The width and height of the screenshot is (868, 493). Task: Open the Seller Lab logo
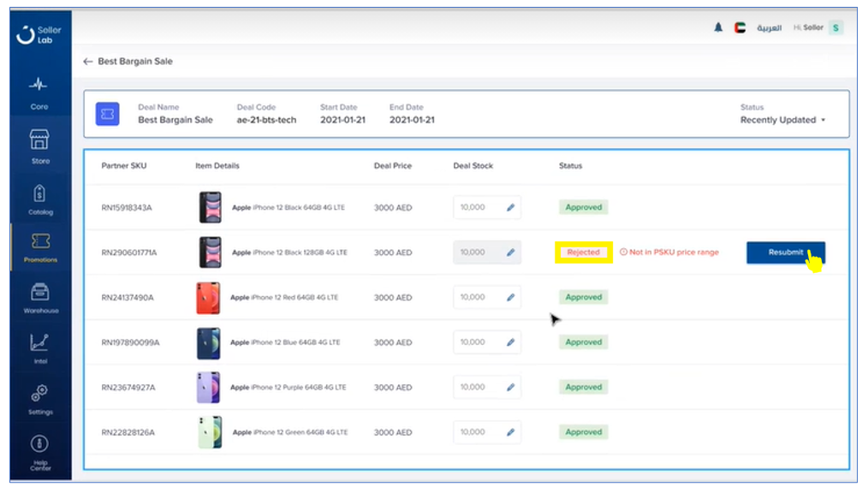pos(39,34)
